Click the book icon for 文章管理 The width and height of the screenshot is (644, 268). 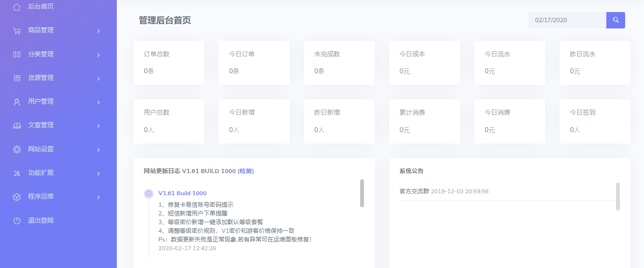pos(17,125)
